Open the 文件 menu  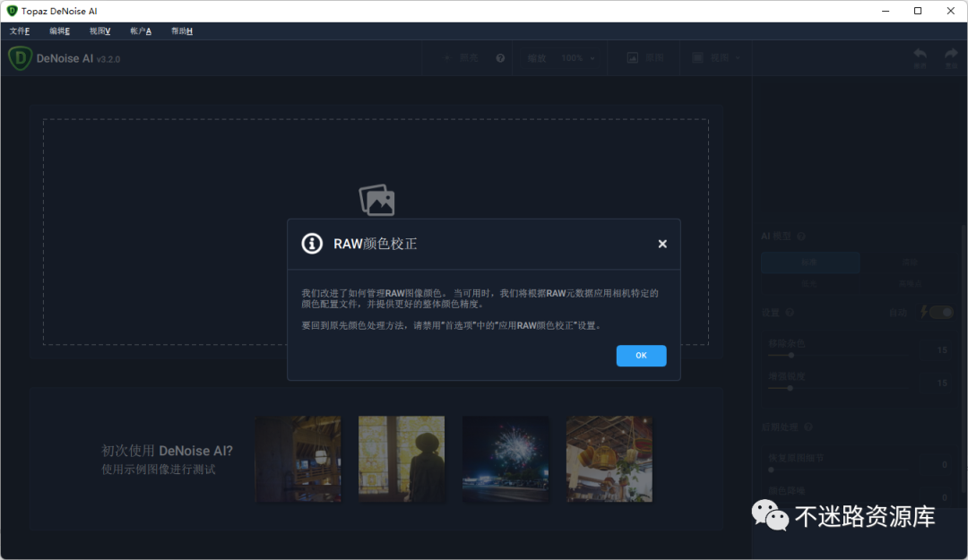point(20,30)
